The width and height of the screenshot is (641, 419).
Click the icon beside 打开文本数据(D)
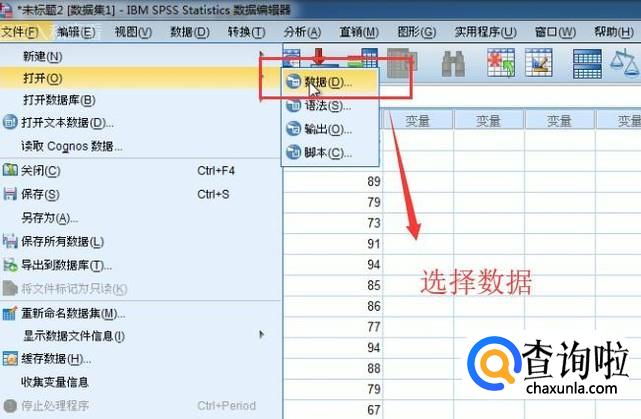[x=10, y=122]
